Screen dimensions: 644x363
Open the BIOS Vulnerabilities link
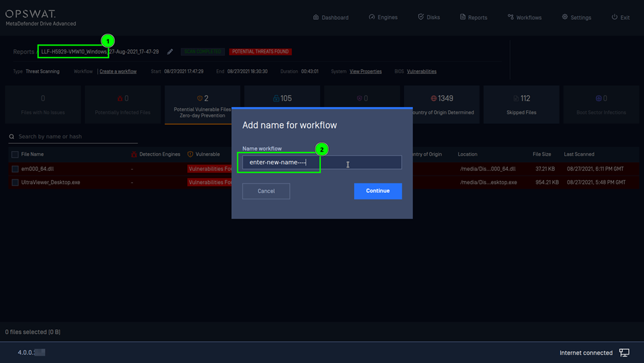click(x=421, y=71)
